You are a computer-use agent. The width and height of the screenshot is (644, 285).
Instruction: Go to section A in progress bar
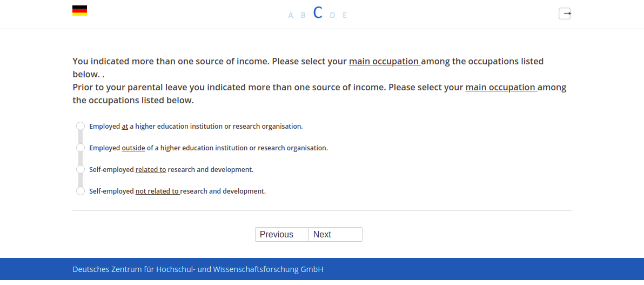[291, 15]
